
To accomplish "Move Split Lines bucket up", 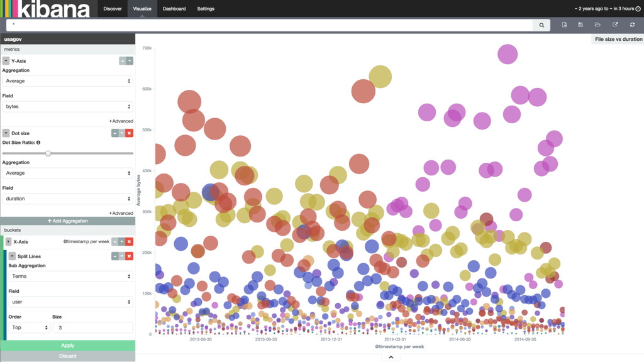I will (x=115, y=256).
